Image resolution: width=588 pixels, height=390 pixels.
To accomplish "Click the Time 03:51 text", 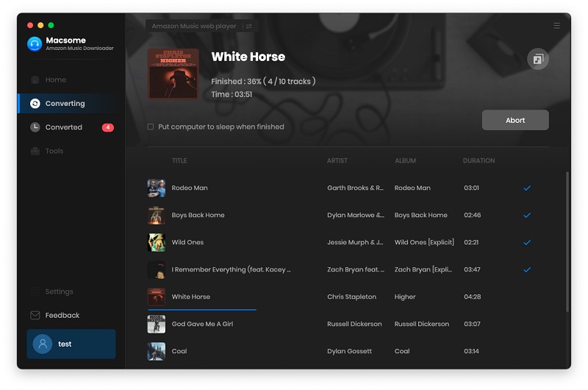I will [x=232, y=94].
